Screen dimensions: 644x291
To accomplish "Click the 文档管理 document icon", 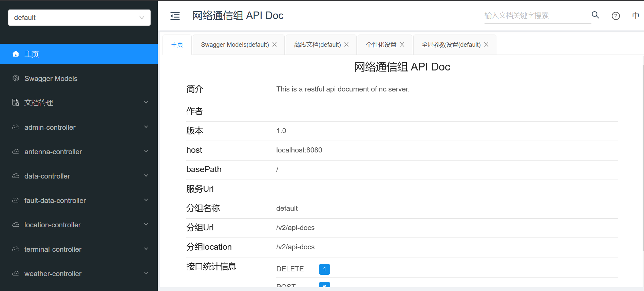I will pyautogui.click(x=16, y=103).
